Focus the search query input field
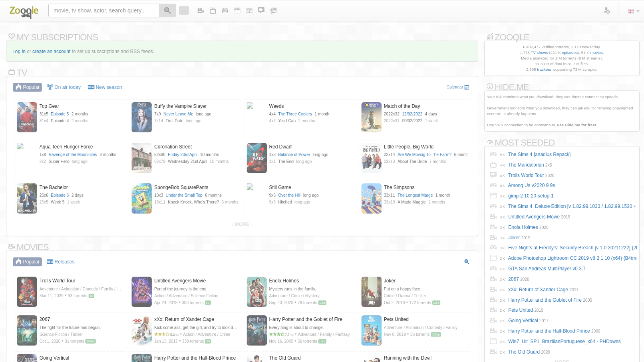Screen dimensions: 644x362 [x=104, y=10]
